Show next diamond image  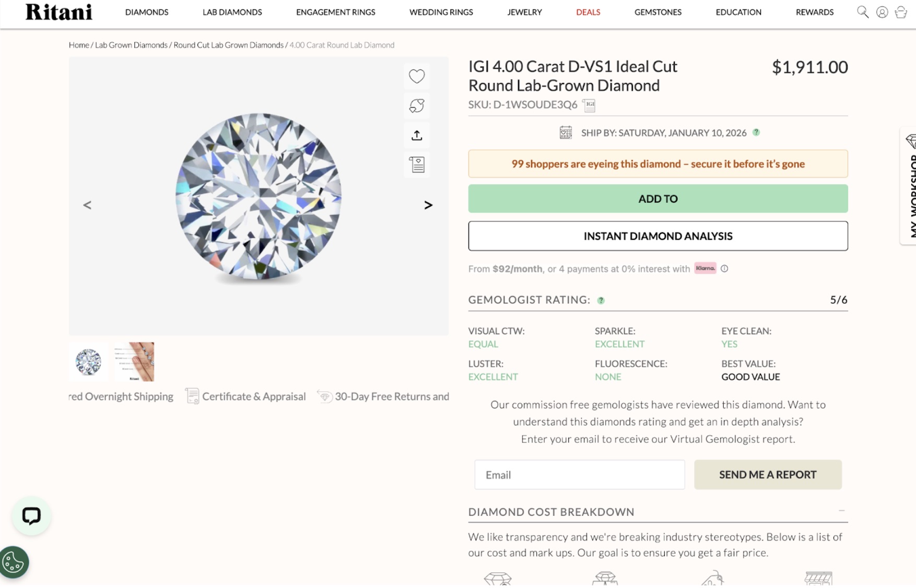428,205
